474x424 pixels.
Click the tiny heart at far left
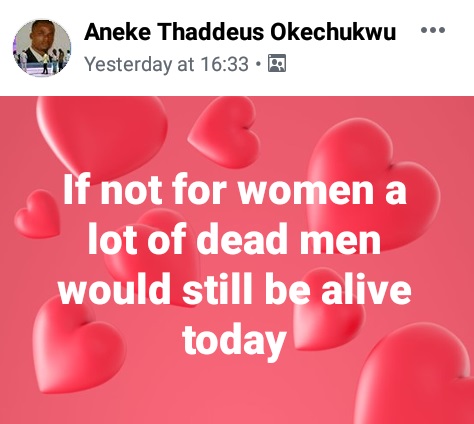point(37,214)
